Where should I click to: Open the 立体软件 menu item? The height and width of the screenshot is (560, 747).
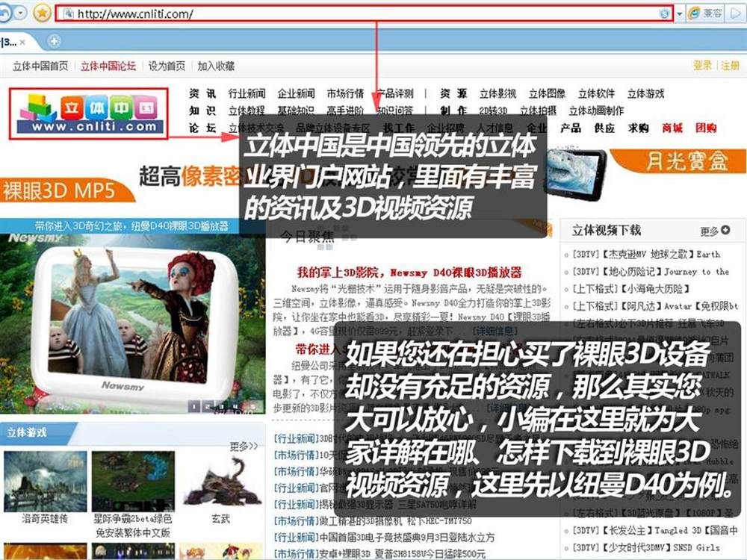(x=596, y=93)
